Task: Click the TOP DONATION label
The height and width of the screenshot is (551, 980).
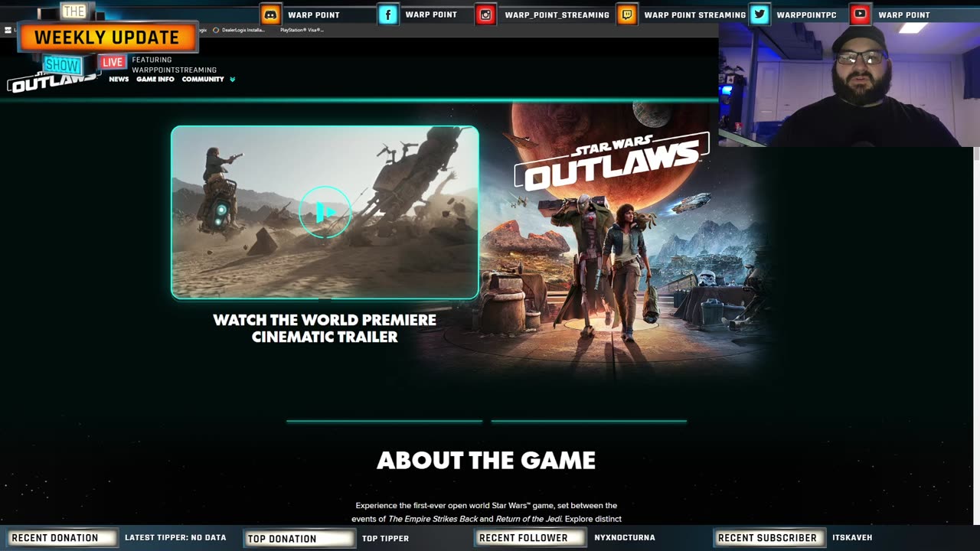Action: click(299, 538)
